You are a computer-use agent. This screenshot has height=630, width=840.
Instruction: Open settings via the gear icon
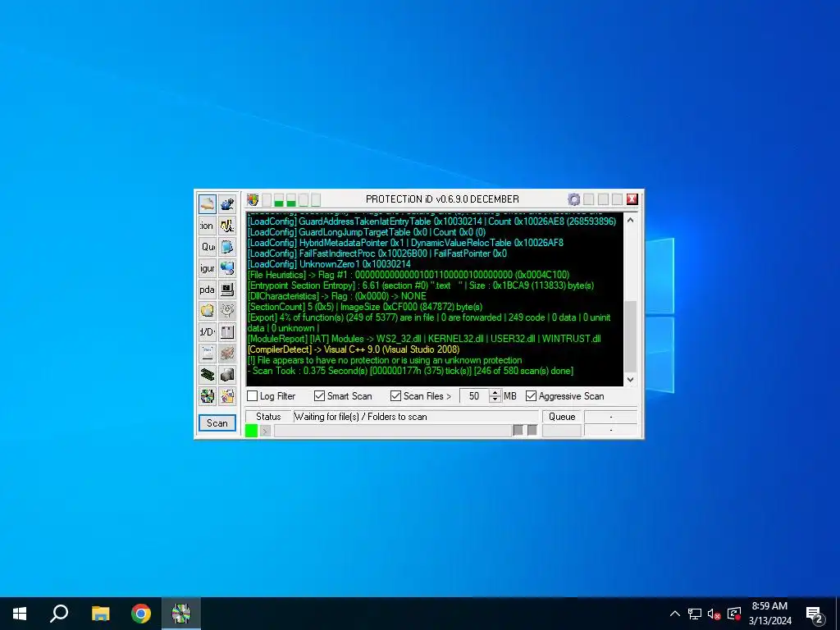[x=573, y=200]
